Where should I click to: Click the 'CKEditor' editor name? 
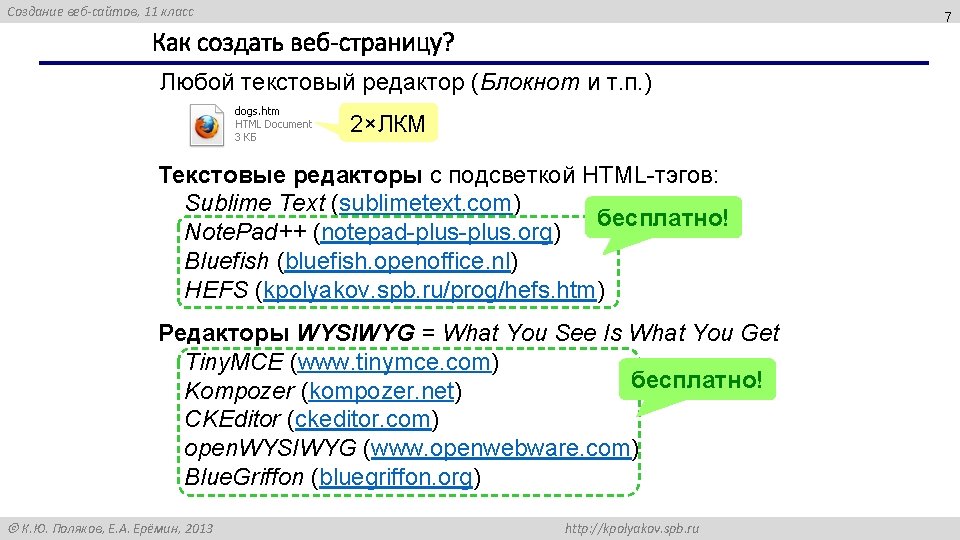click(x=233, y=419)
